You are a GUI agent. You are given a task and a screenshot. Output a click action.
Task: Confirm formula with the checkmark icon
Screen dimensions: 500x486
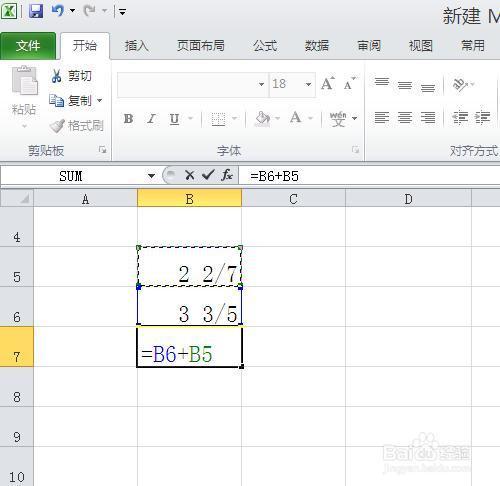pyautogui.click(x=208, y=175)
